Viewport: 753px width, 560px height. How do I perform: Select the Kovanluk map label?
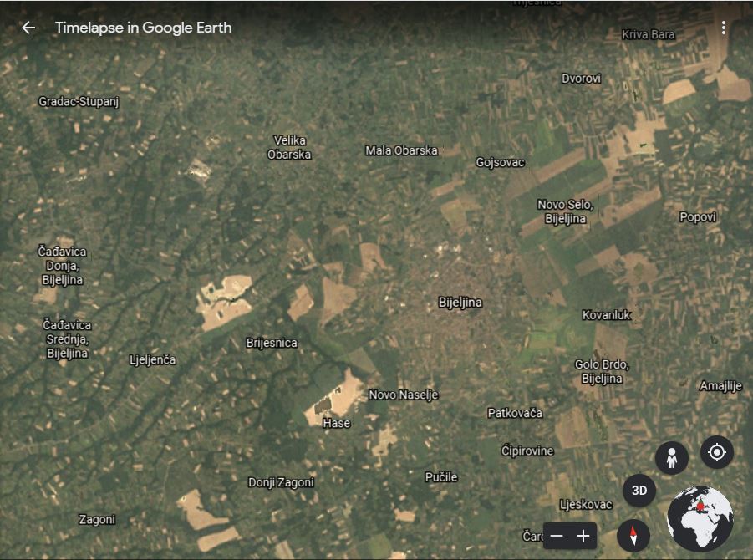pos(606,315)
